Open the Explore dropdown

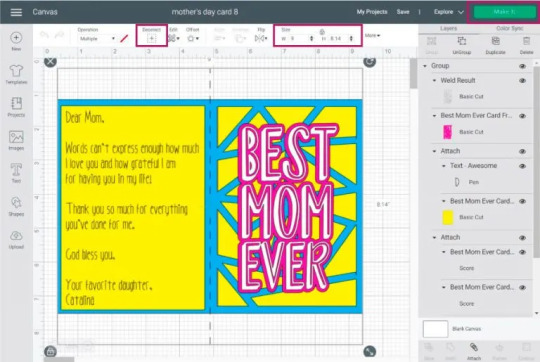448,12
